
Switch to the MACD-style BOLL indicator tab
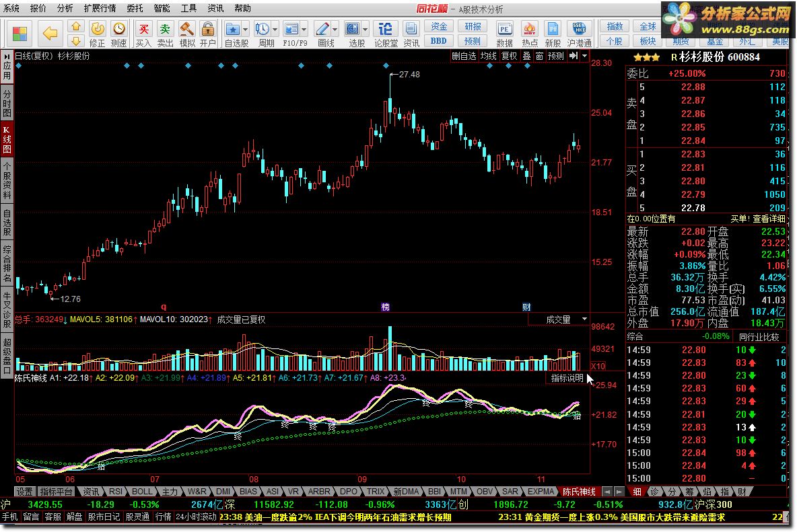pyautogui.click(x=142, y=492)
